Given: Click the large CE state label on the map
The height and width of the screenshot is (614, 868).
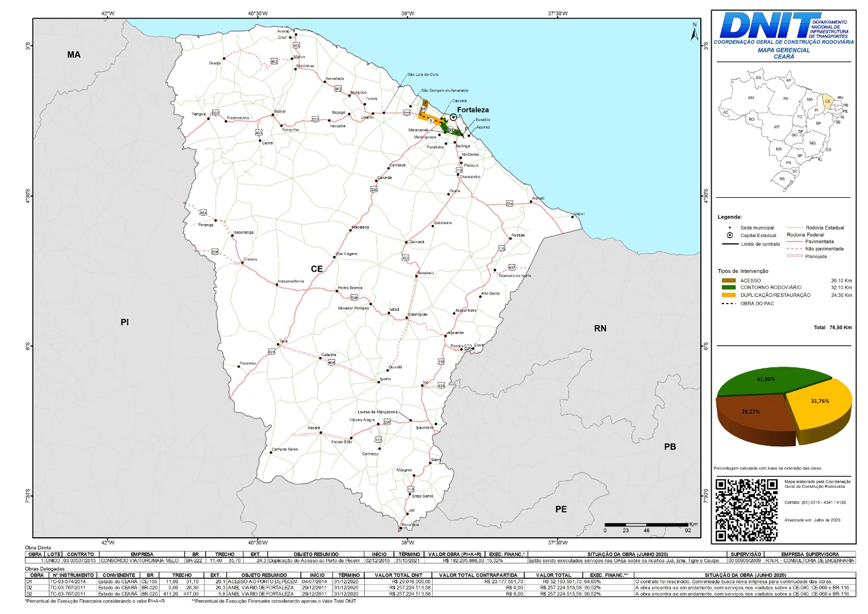Looking at the screenshot, I should click(317, 269).
